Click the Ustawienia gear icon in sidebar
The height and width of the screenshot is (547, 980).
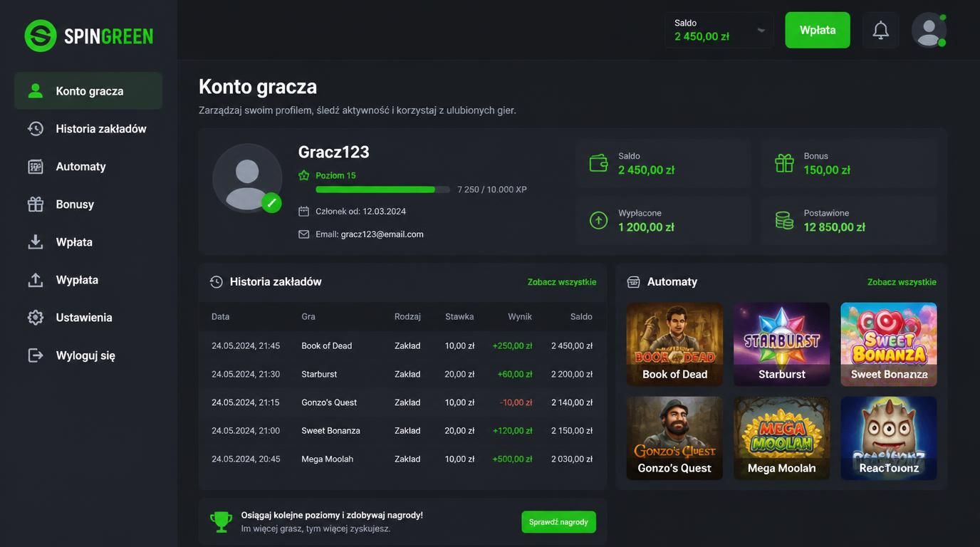(x=36, y=317)
